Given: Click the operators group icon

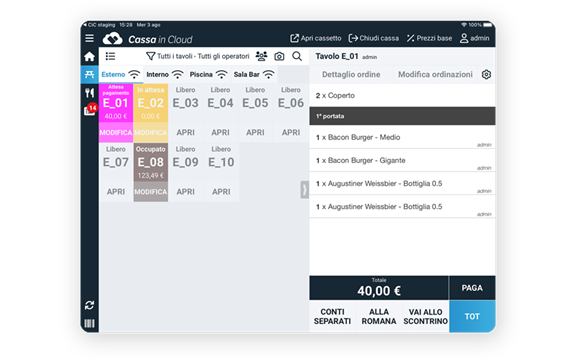Looking at the screenshot, I should coord(261,56).
